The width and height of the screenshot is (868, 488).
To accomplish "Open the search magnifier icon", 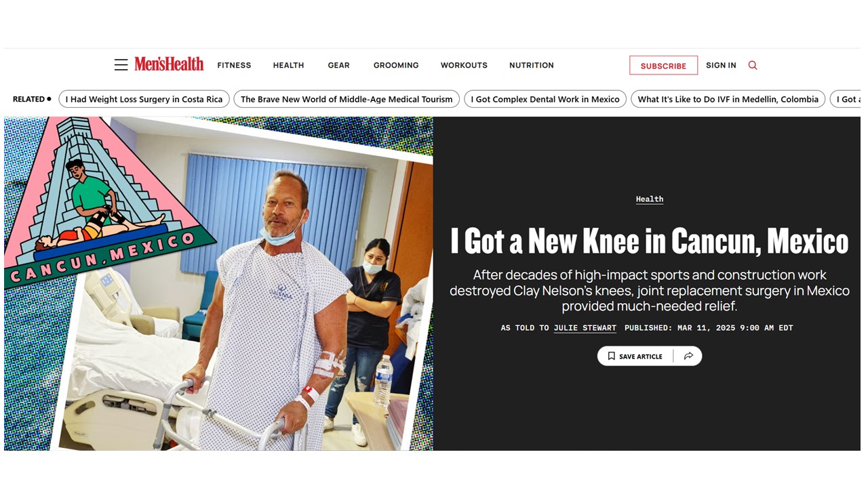I will [x=753, y=65].
